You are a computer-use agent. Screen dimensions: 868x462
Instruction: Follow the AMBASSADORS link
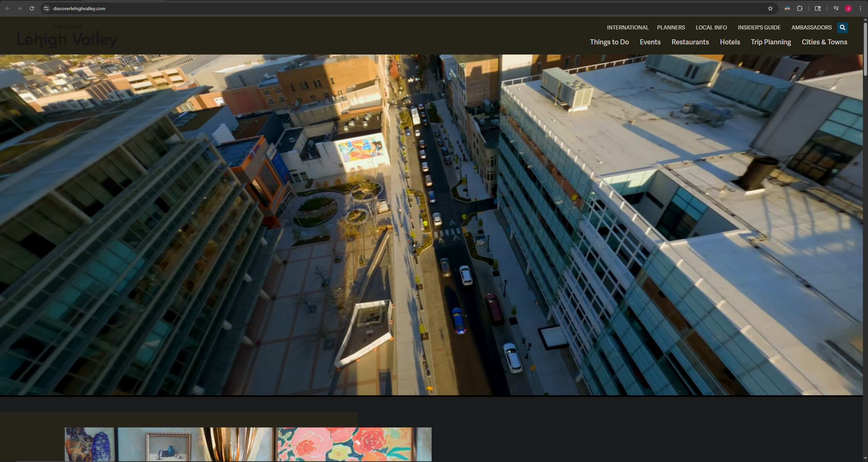click(811, 27)
